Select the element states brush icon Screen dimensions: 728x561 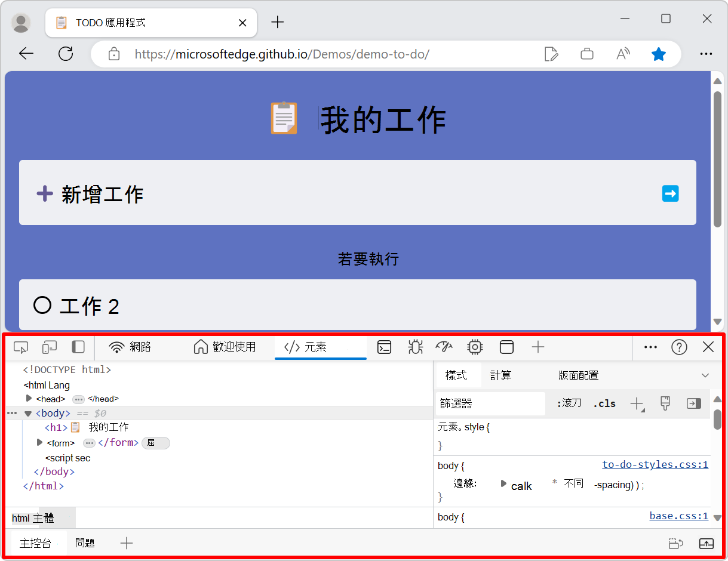665,403
